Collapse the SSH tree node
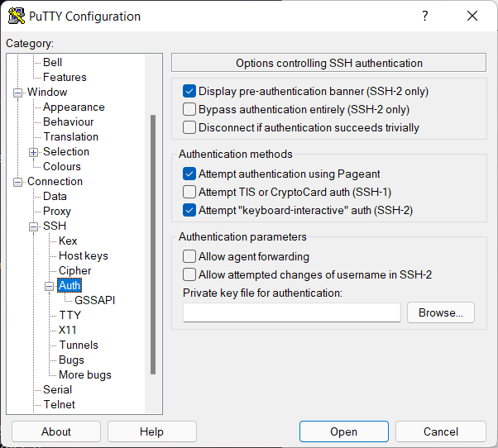Screen dimensions: 498x448 click(x=33, y=226)
